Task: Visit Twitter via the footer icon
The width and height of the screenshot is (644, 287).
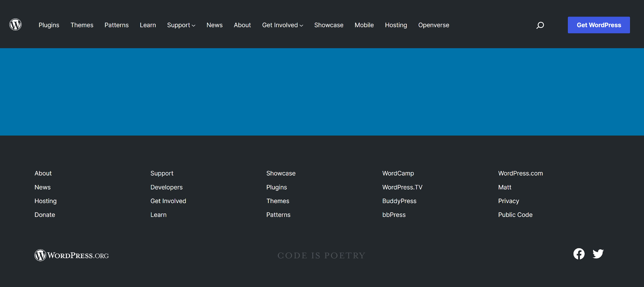Action: coord(598,254)
